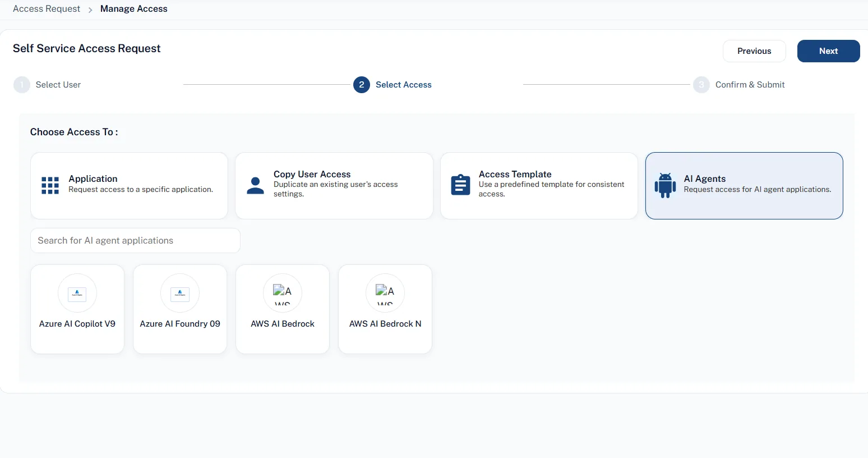Click the 'Choose Access To :' label

(x=74, y=132)
